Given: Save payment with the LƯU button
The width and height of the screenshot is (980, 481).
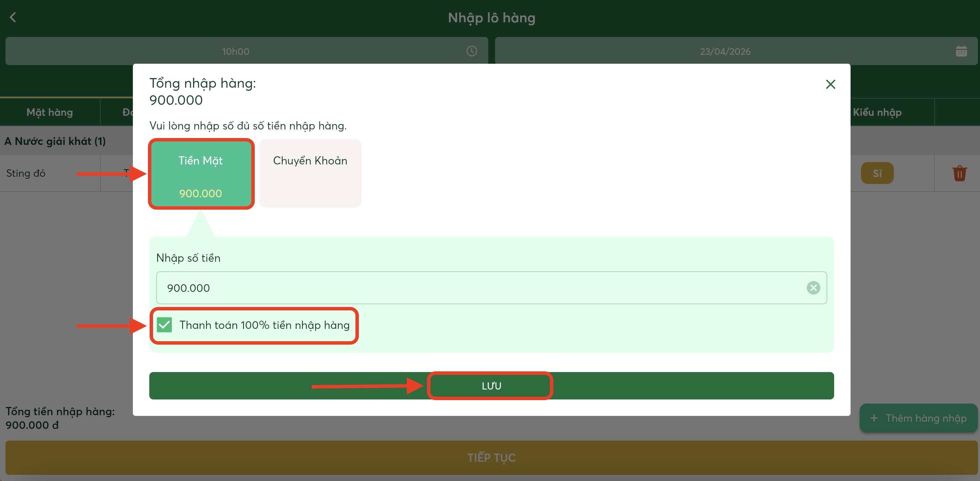Looking at the screenshot, I should (491, 386).
